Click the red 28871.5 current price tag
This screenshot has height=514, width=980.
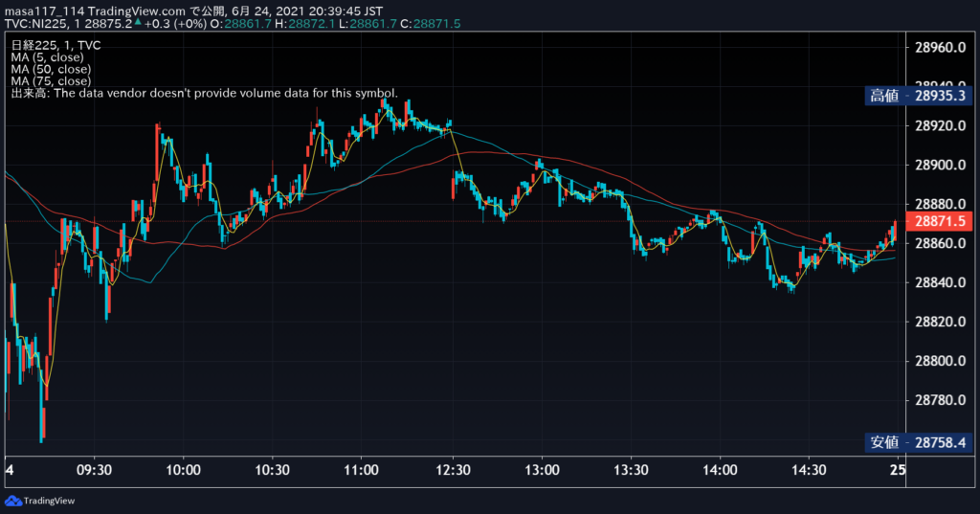(x=939, y=221)
